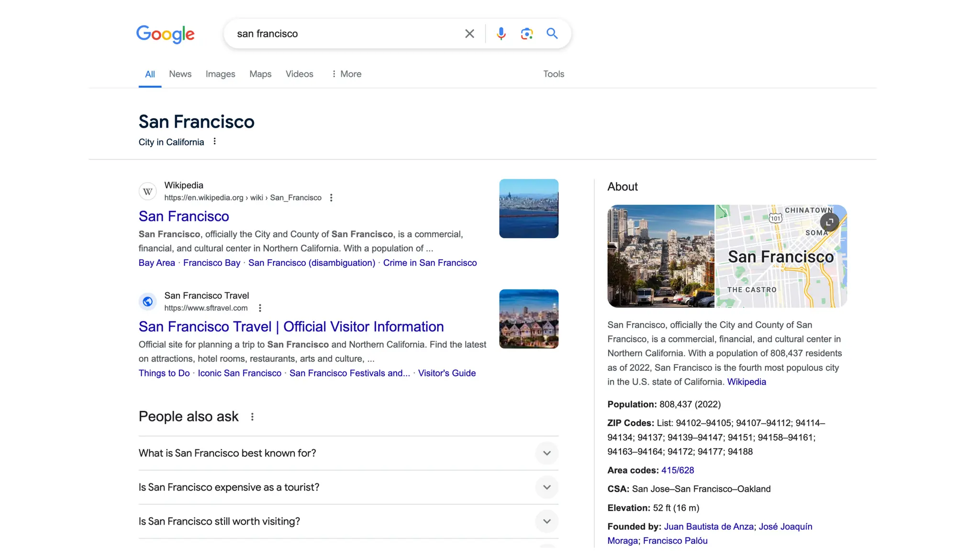Clear the search box with X icon
The height and width of the screenshot is (551, 980).
pos(469,33)
